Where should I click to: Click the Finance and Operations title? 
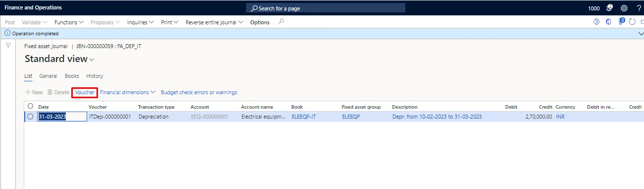pos(33,8)
